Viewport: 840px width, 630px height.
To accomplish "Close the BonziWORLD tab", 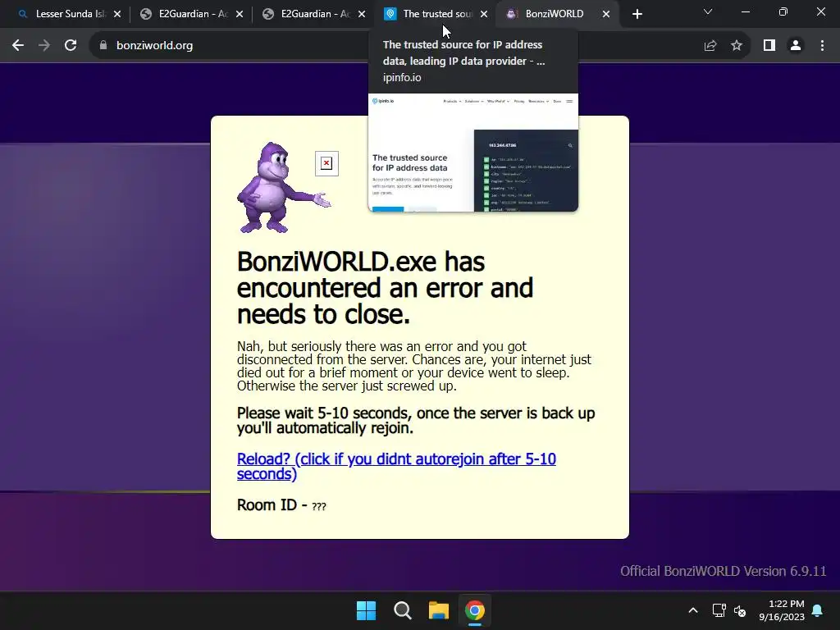I will pos(606,14).
